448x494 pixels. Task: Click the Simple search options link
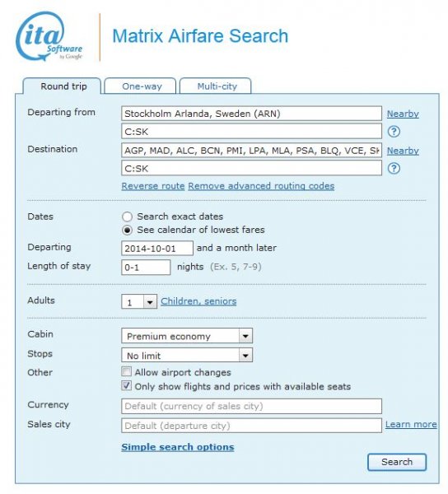point(178,447)
